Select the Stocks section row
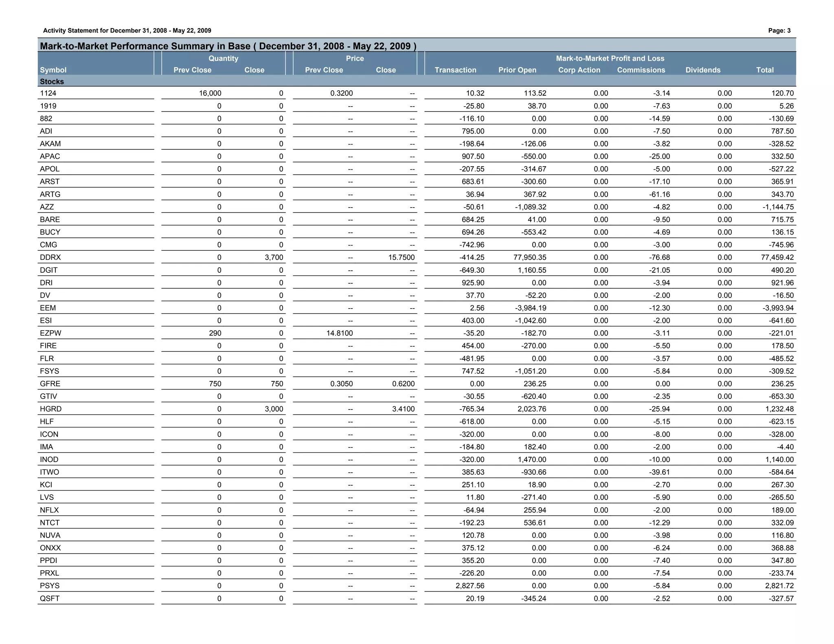Screen dimensions: 834x644 [52, 82]
